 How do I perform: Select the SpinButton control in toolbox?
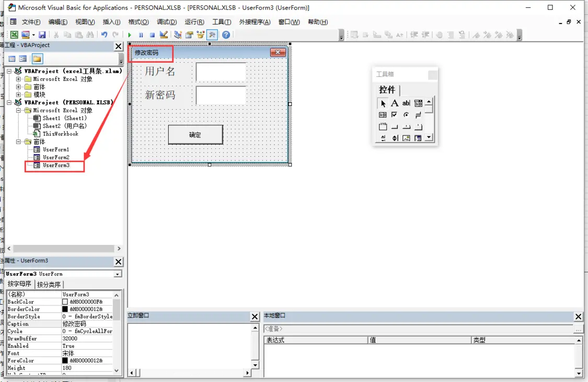(395, 138)
